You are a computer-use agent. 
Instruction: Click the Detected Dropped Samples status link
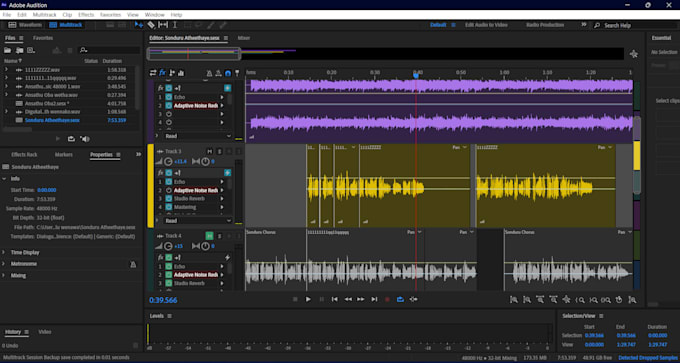[648, 358]
